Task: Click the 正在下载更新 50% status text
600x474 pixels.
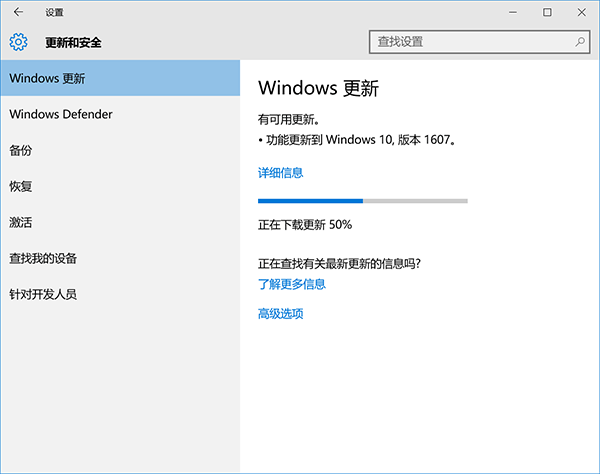Action: 305,225
